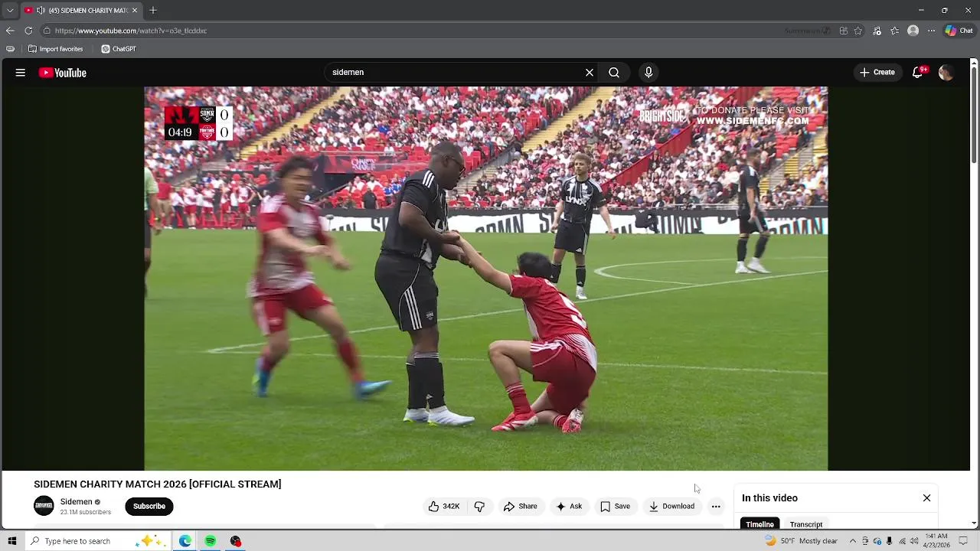Go back in the browser
The image size is (980, 551).
pos(10,31)
